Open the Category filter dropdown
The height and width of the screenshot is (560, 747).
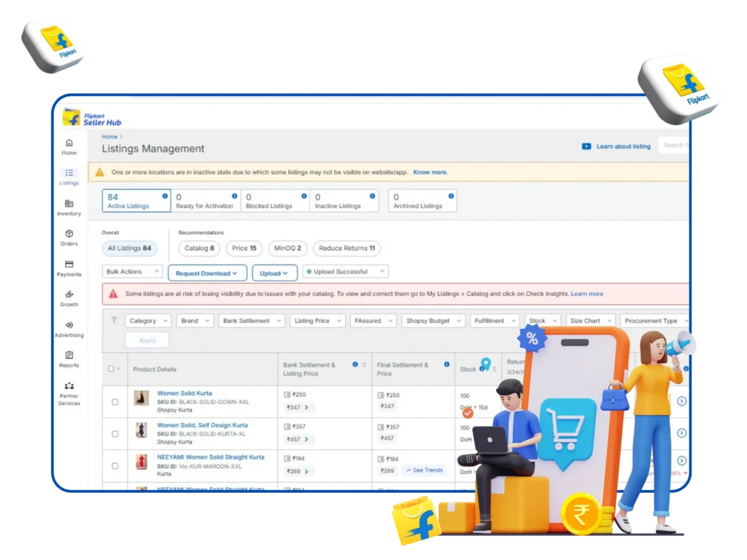(x=148, y=321)
